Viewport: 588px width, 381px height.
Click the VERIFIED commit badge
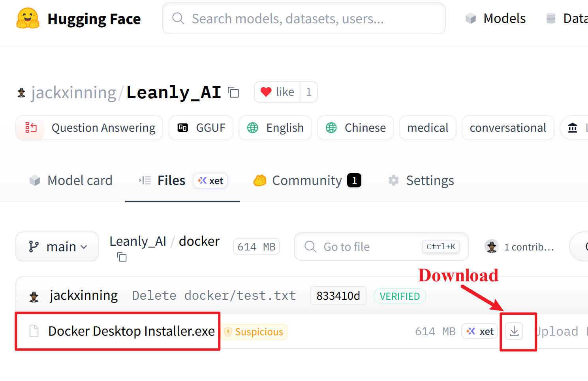400,296
